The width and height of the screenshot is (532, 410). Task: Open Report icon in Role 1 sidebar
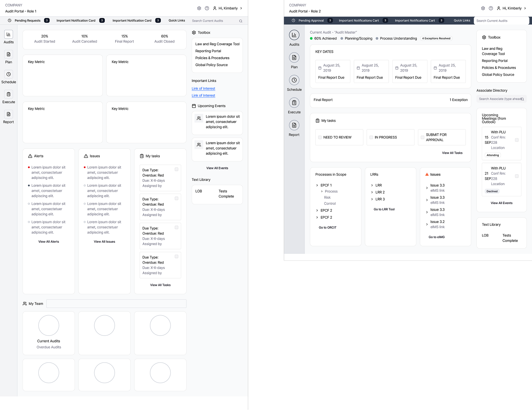click(9, 114)
